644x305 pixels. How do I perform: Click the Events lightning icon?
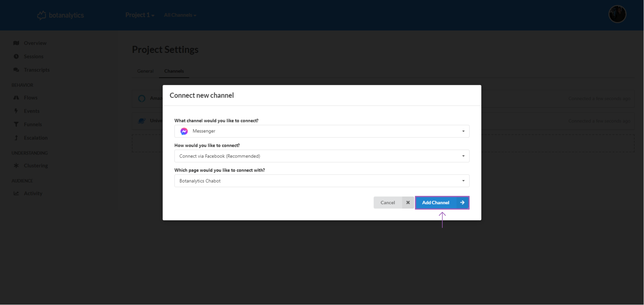[x=16, y=111]
